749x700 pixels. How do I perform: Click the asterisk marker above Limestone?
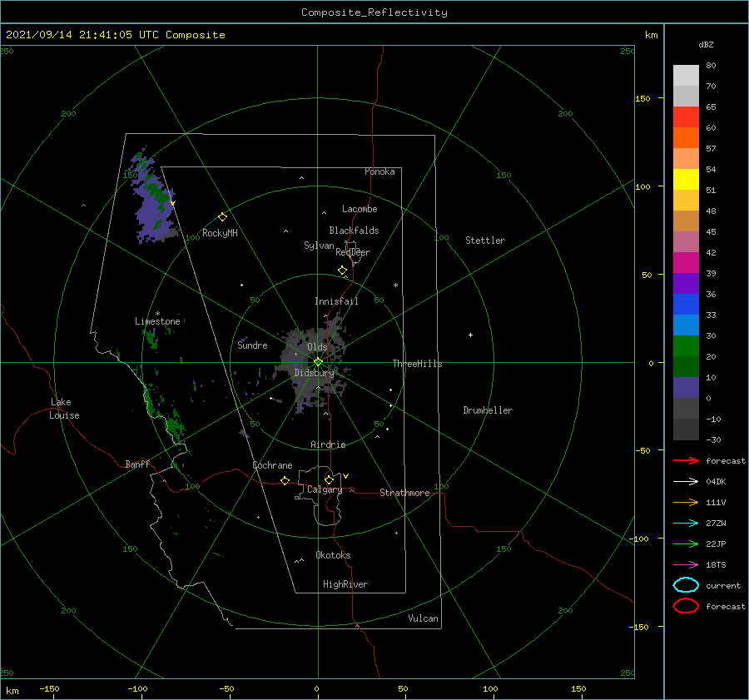(157, 314)
